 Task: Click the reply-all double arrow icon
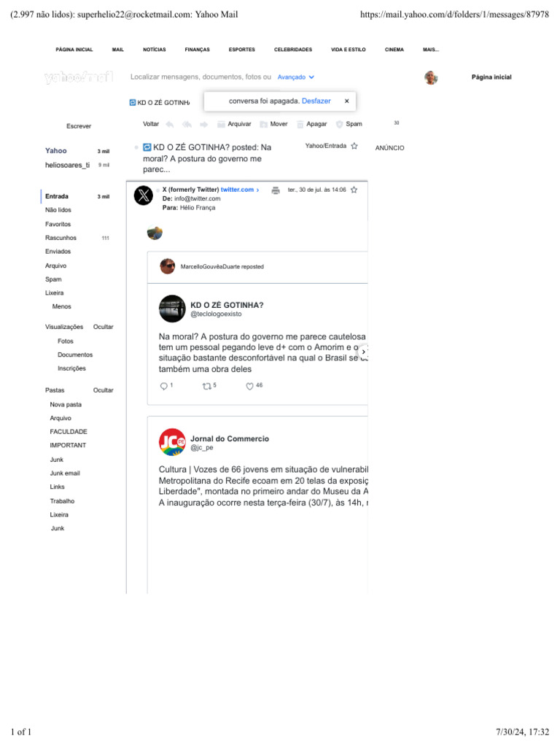click(x=187, y=124)
